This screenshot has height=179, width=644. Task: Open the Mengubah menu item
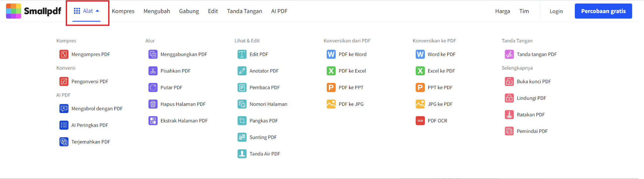(157, 11)
